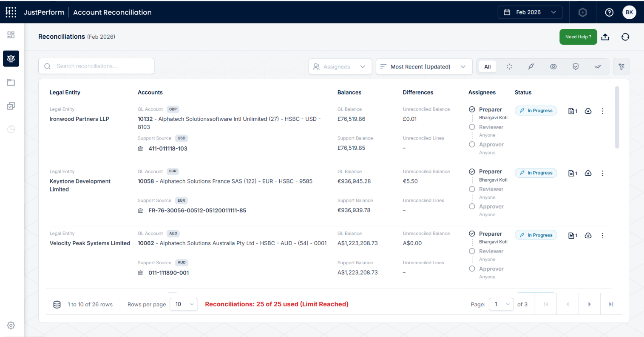Refresh the reconciliations list
The image size is (644, 337).
pos(625,37)
